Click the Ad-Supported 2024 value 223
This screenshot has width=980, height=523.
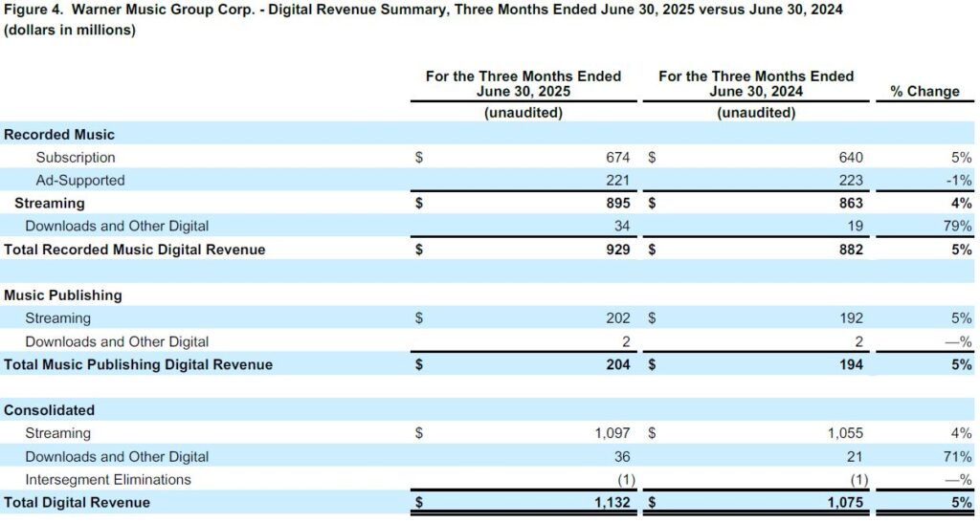[851, 181]
